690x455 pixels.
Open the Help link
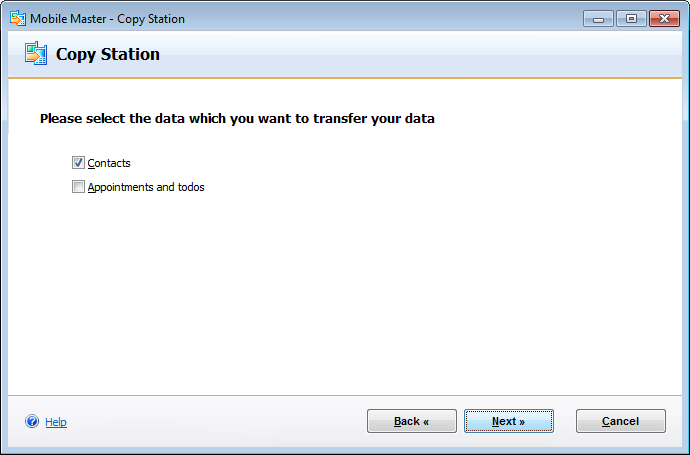click(x=56, y=422)
